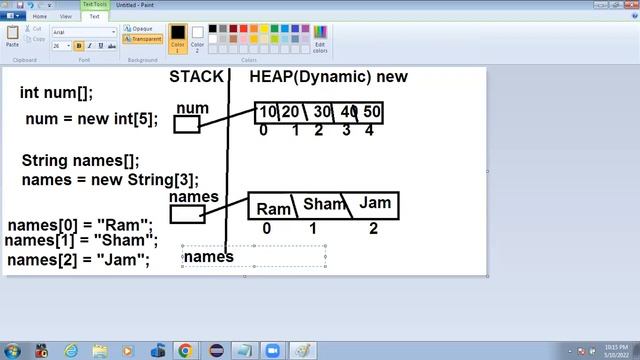Image resolution: width=640 pixels, height=360 pixels.
Task: Toggle Strikethrough text formatting
Action: (111, 46)
